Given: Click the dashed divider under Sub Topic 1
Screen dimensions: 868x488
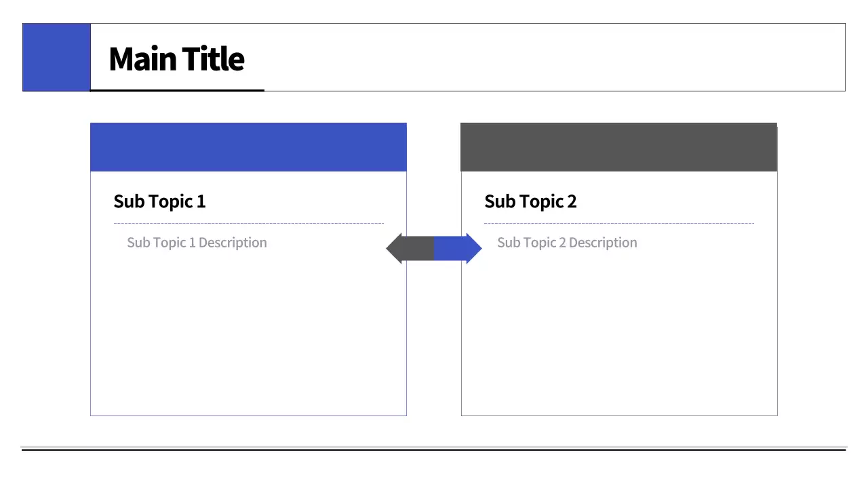Looking at the screenshot, I should tap(248, 222).
